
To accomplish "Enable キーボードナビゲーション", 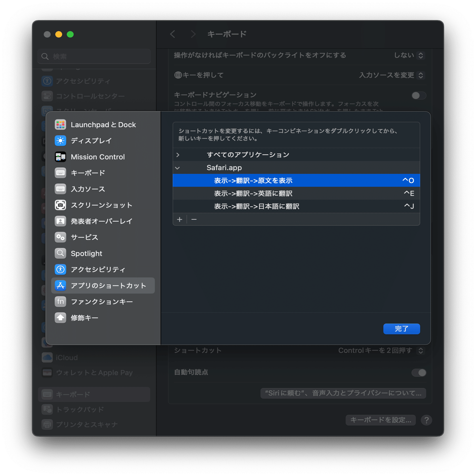I will coord(419,95).
